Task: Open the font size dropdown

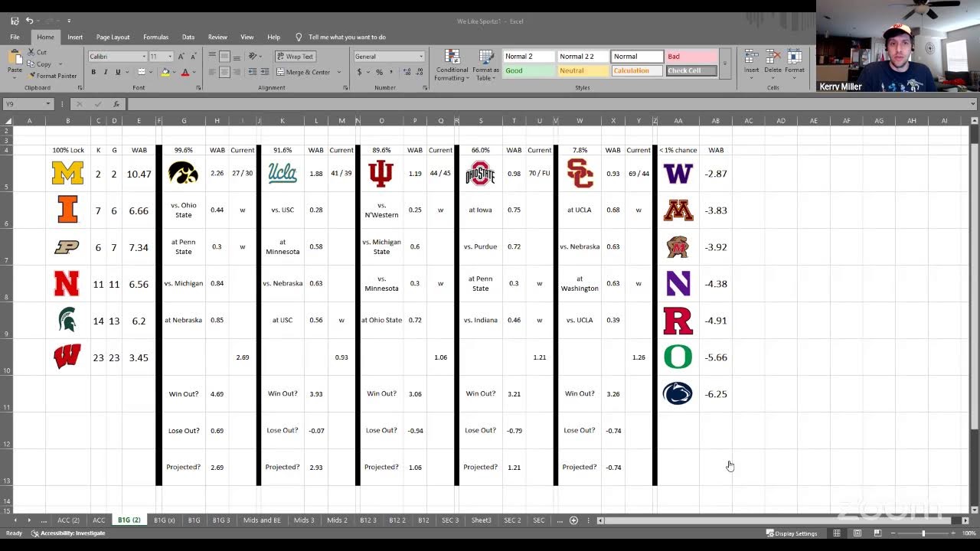Action: (171, 57)
